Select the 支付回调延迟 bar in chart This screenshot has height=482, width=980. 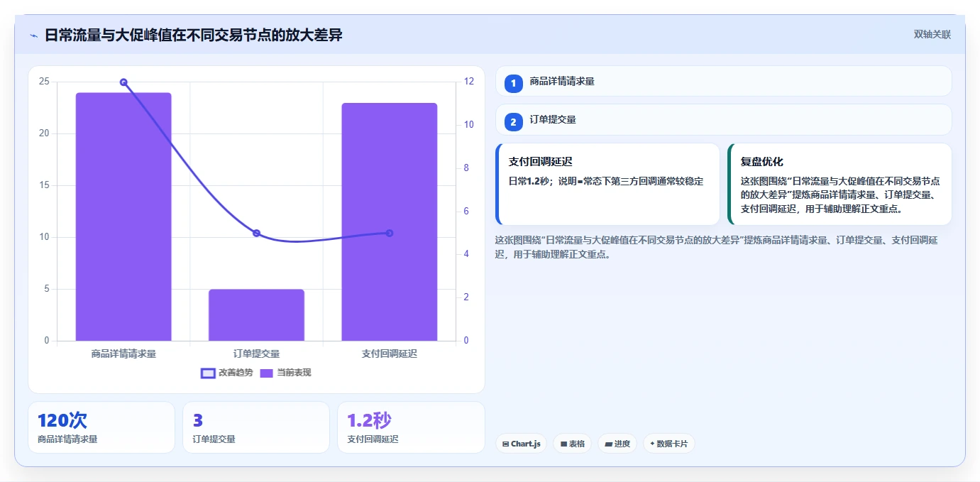(x=389, y=222)
